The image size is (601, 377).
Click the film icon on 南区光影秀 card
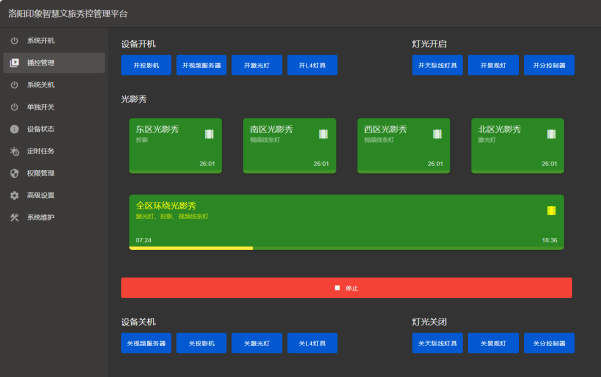click(x=323, y=134)
